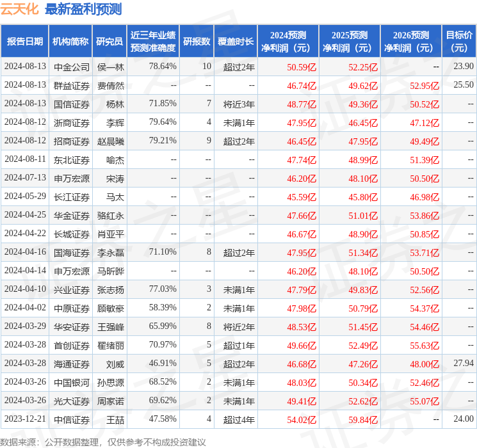Viewport: 477px width, 448px height.
Task: Click researcher 孙思源
Action: pyautogui.click(x=111, y=383)
